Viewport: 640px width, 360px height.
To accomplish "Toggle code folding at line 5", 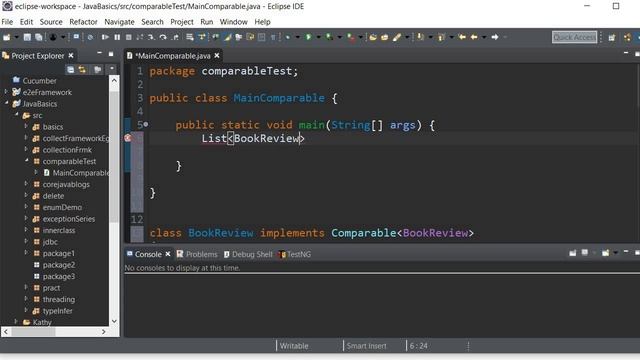I will (146, 124).
